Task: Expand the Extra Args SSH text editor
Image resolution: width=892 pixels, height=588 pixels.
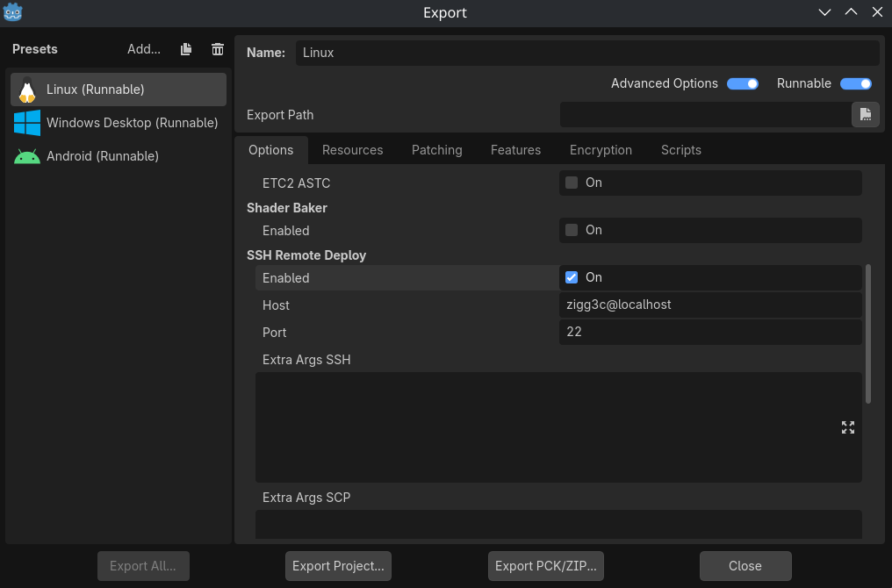Action: click(x=847, y=427)
